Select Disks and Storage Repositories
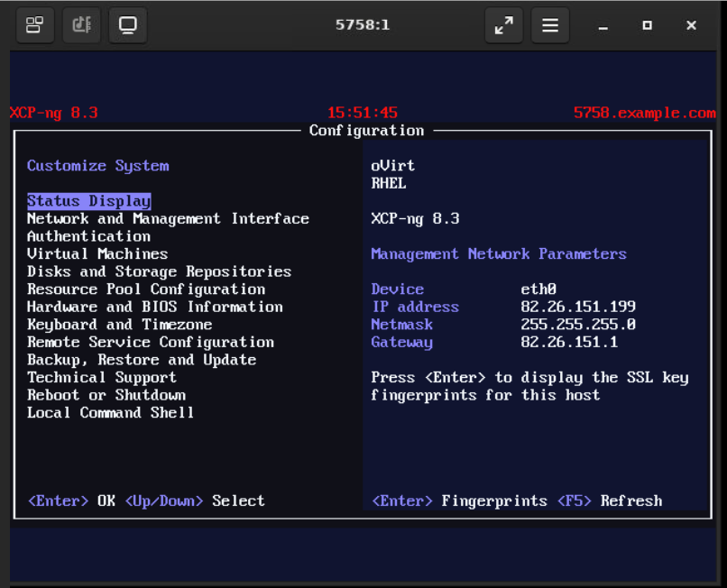Viewport: 727px width, 588px height. coord(159,271)
